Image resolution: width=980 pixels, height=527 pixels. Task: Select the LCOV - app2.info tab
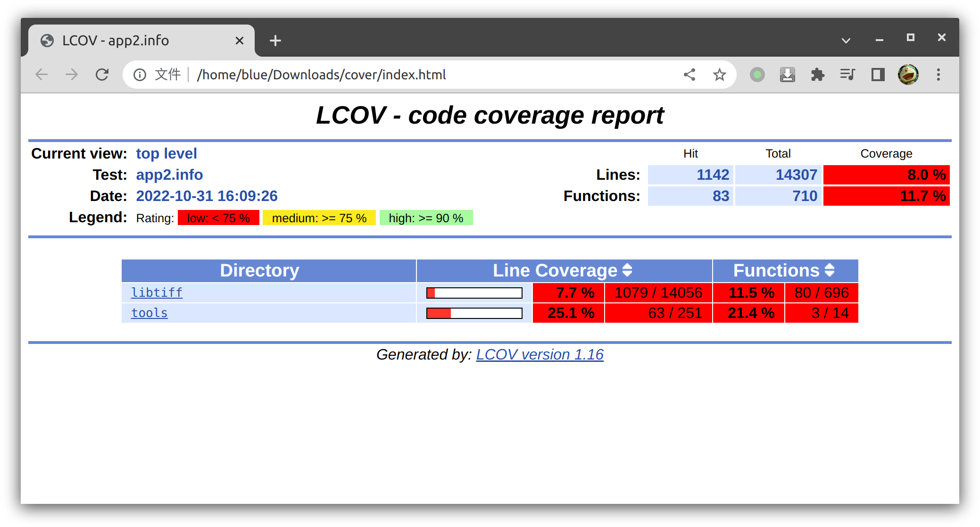116,41
